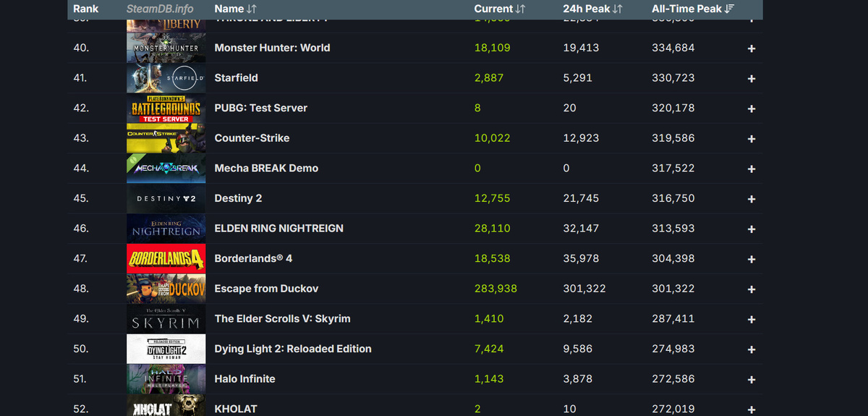
Task: Open ELDEN RING NIGHTREIGN link
Action: coord(278,229)
